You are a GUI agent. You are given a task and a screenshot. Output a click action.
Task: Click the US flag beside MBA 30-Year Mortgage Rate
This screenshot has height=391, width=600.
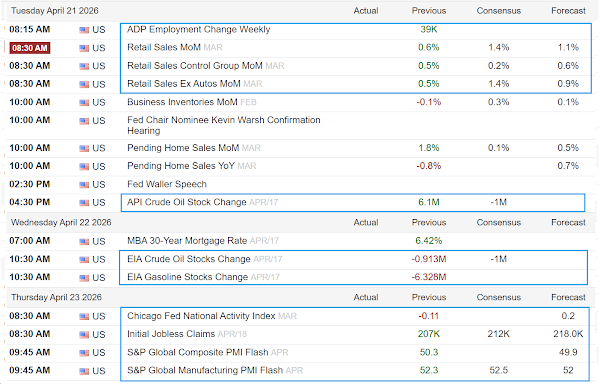point(84,241)
